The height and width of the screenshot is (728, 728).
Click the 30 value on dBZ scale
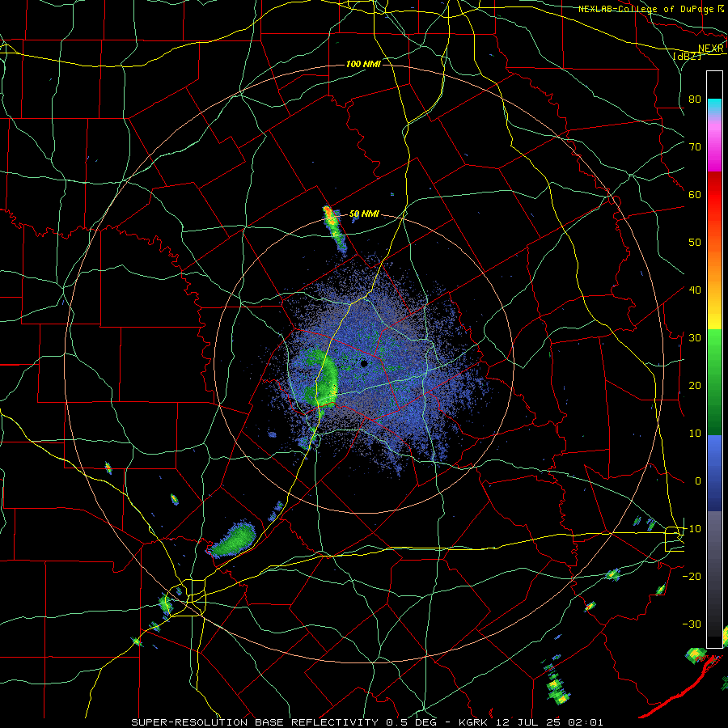(x=695, y=337)
